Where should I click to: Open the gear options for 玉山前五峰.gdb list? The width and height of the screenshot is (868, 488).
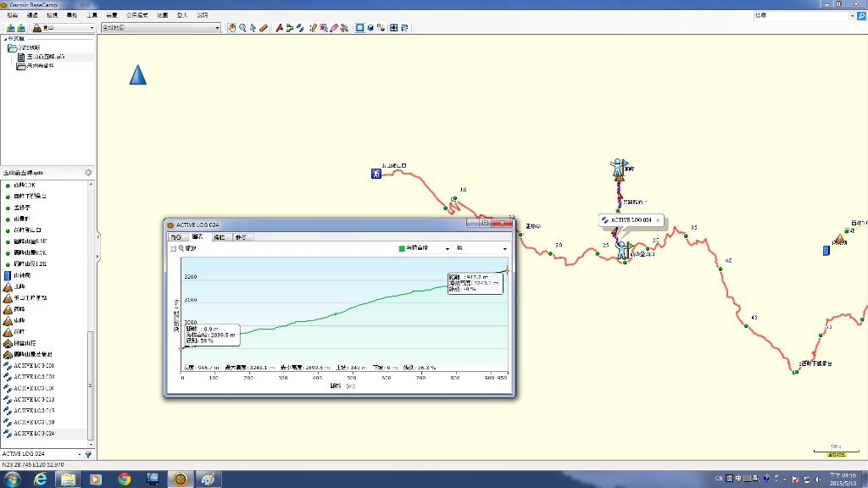(88, 173)
